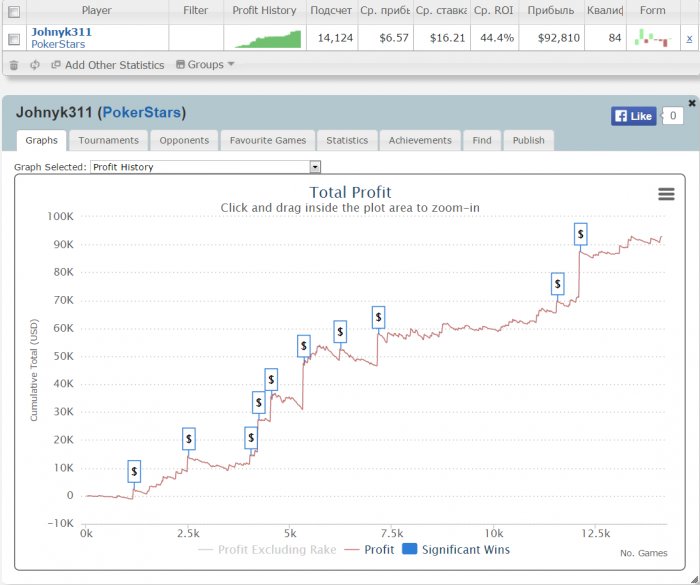Open the Statistics tab
700x585 pixels.
tap(347, 140)
